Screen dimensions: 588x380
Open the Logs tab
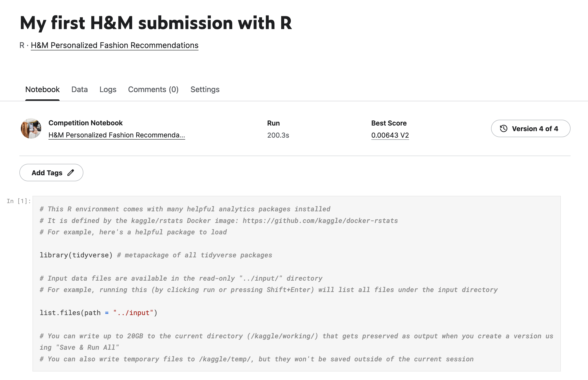coord(108,89)
